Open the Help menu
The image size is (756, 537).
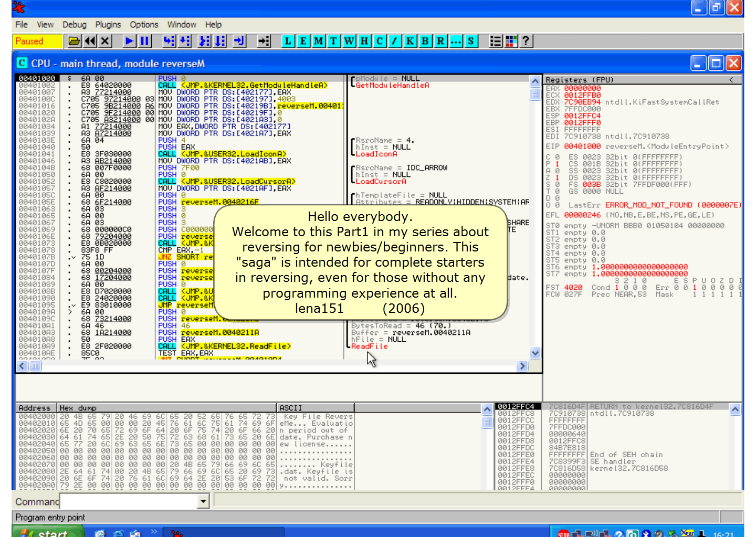pyautogui.click(x=213, y=25)
